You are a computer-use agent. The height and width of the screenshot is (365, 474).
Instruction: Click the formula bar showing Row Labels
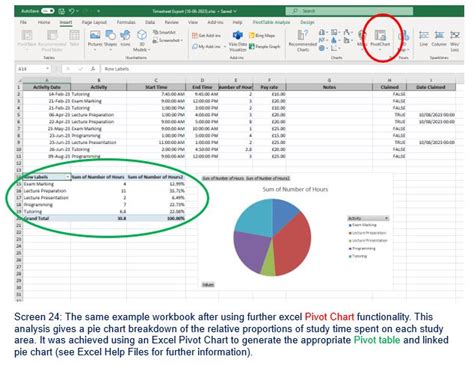tap(282, 69)
